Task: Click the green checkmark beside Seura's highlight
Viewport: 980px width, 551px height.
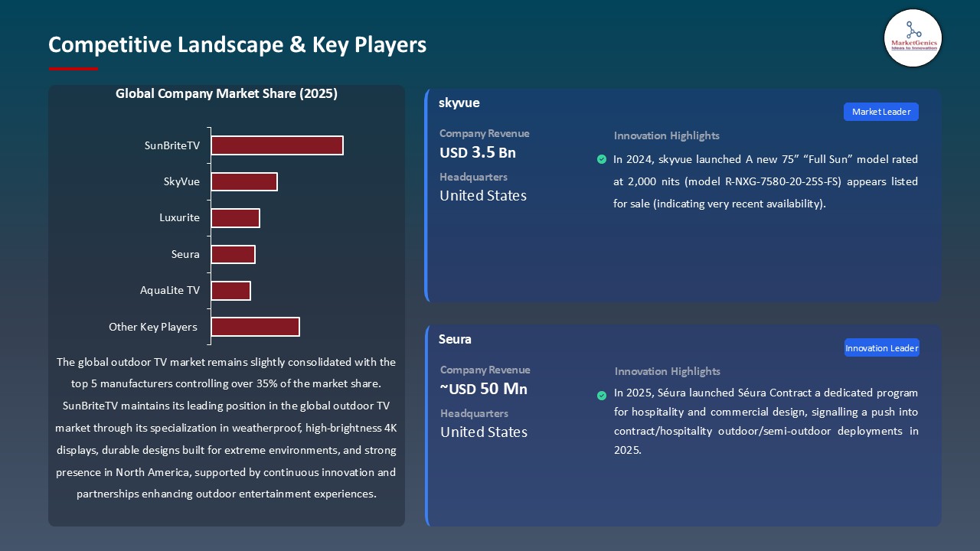Action: tap(602, 396)
